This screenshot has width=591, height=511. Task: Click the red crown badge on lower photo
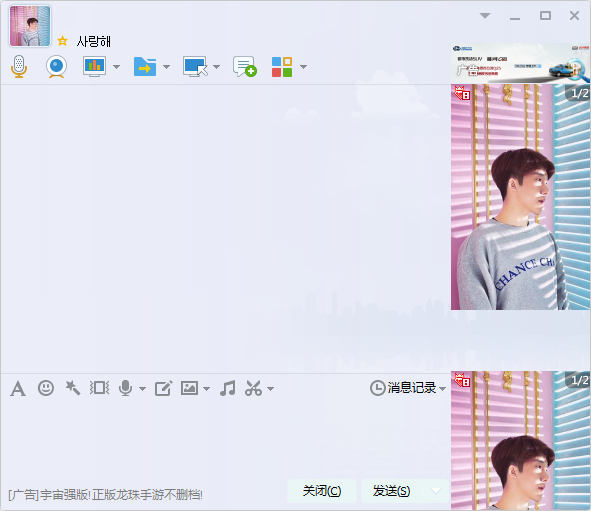coord(462,380)
